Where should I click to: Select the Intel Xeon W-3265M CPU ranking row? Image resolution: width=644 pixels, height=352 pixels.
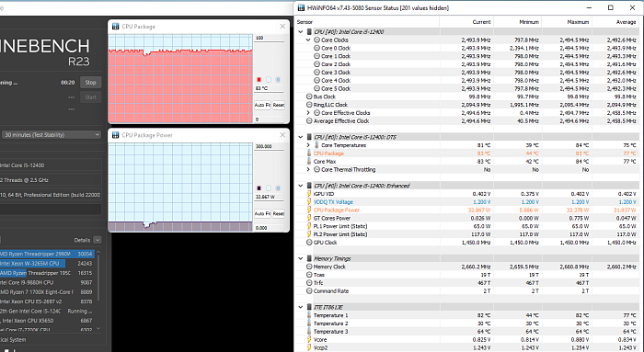[47, 264]
